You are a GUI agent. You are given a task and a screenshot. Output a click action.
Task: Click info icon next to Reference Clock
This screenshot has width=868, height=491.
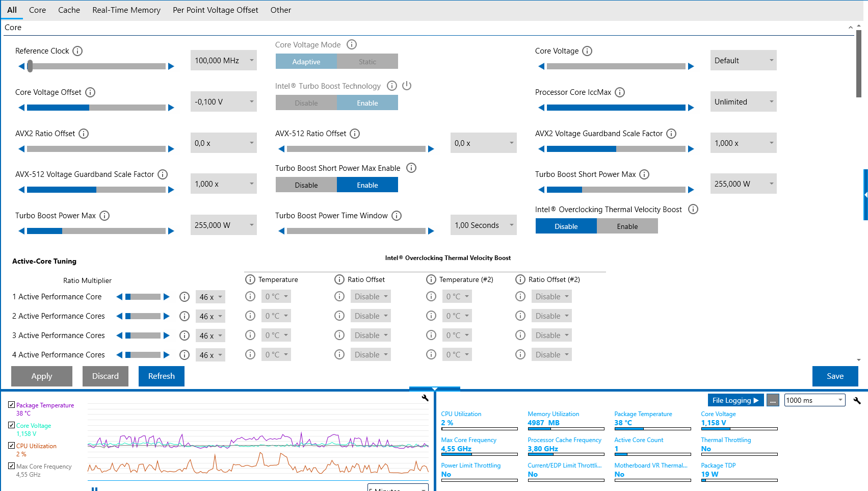click(x=77, y=51)
